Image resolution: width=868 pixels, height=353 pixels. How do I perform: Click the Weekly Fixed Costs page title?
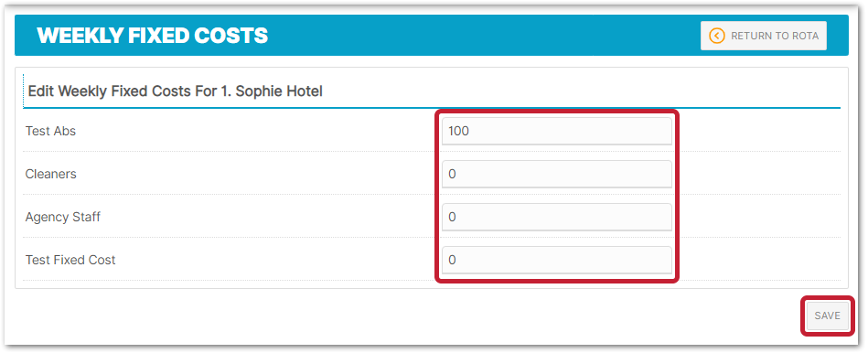153,36
